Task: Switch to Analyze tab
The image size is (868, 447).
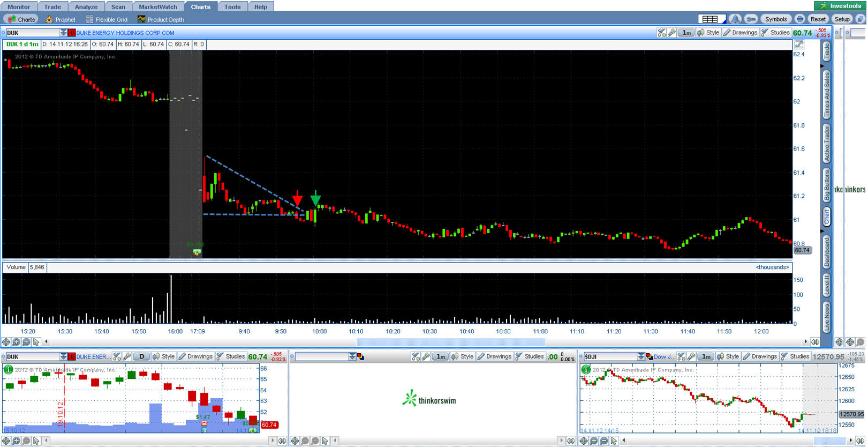Action: tap(86, 6)
